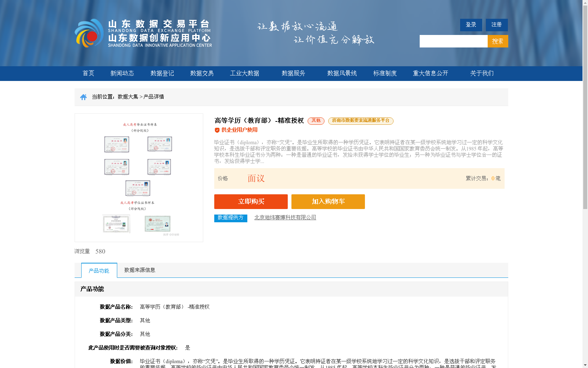
Task: Click the 累计交易 0笔 counter
Action: point(483,178)
